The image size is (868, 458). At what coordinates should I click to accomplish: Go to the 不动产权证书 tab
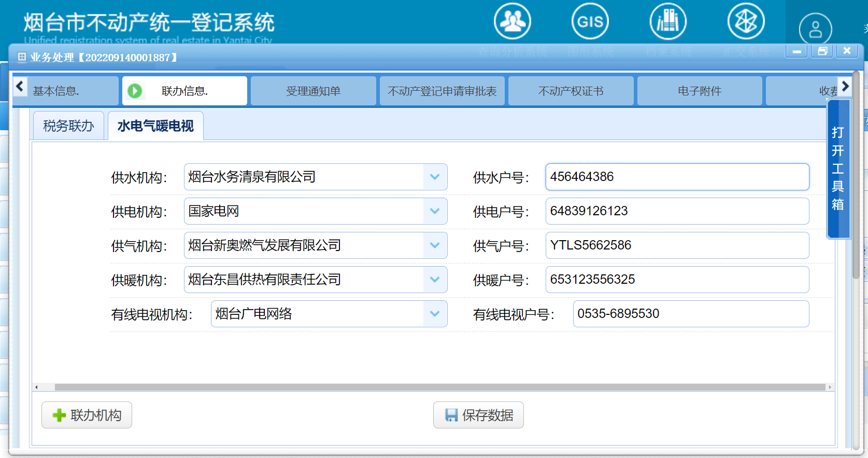(x=571, y=91)
